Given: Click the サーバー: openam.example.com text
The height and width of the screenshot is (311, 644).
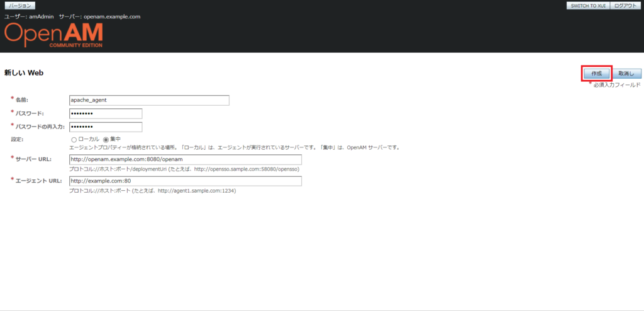Looking at the screenshot, I should coord(100,17).
